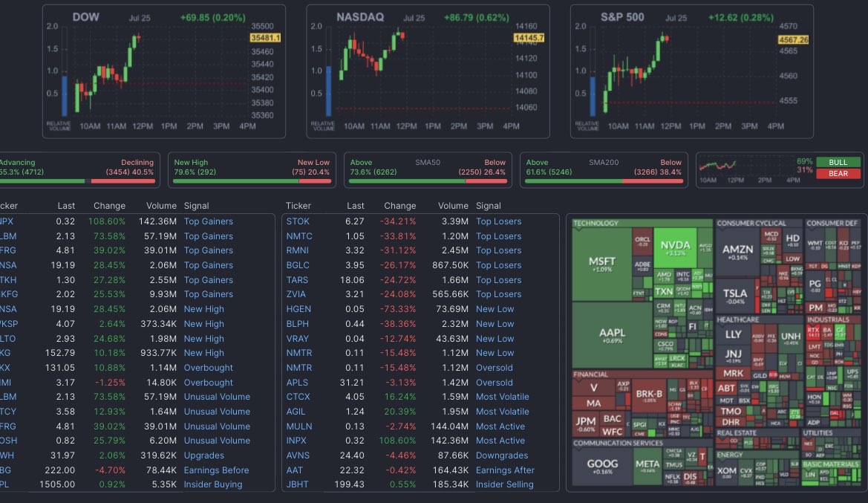This screenshot has height=503, width=868.
Task: Select the NVDA tile in the heatmap
Action: pyautogui.click(x=676, y=247)
